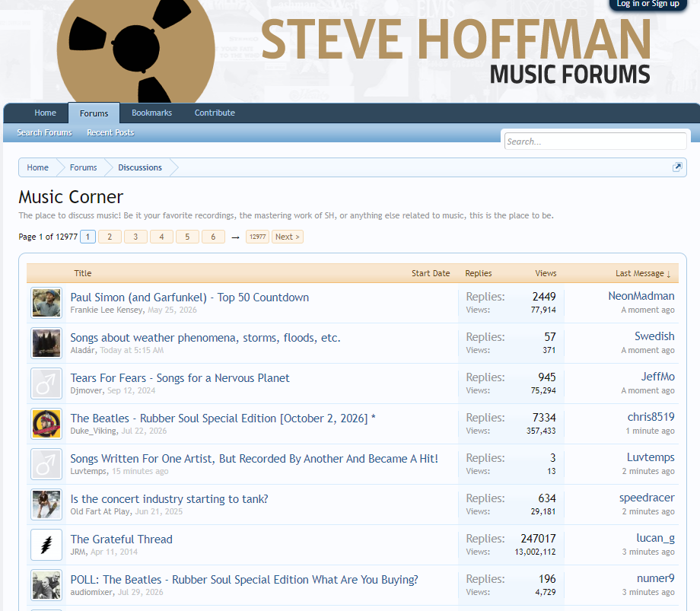Click the reel tape logo icon
The height and width of the screenshot is (611, 700).
click(135, 50)
